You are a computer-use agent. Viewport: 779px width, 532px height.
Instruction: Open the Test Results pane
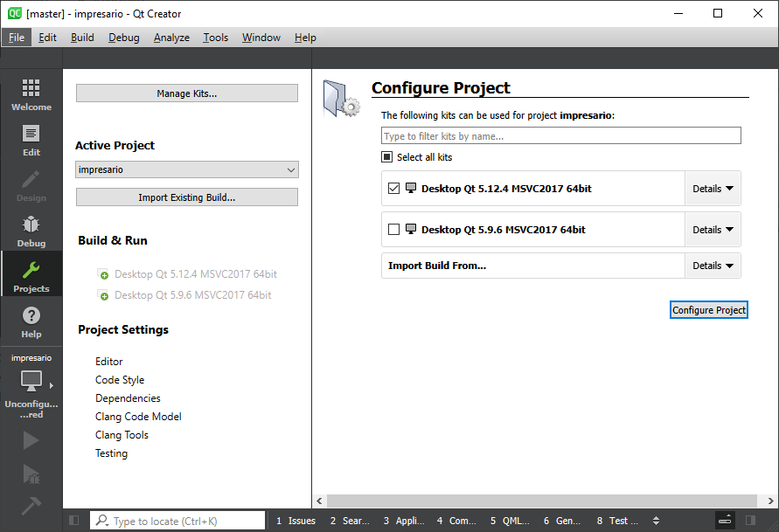coord(617,521)
